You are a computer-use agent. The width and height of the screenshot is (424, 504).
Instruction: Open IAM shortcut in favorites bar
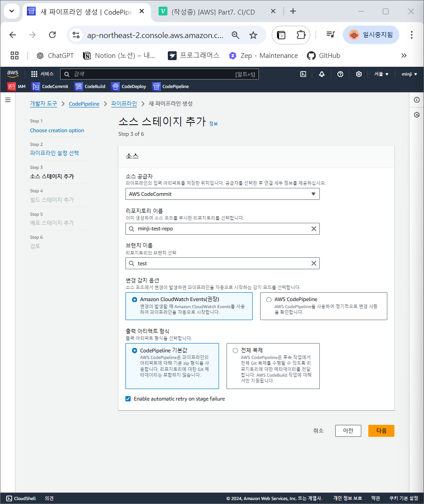(x=17, y=87)
